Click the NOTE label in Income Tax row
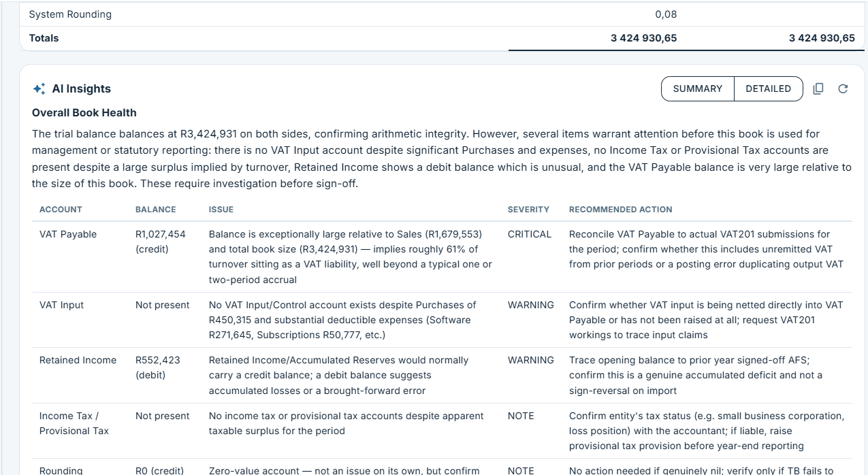 pos(521,416)
